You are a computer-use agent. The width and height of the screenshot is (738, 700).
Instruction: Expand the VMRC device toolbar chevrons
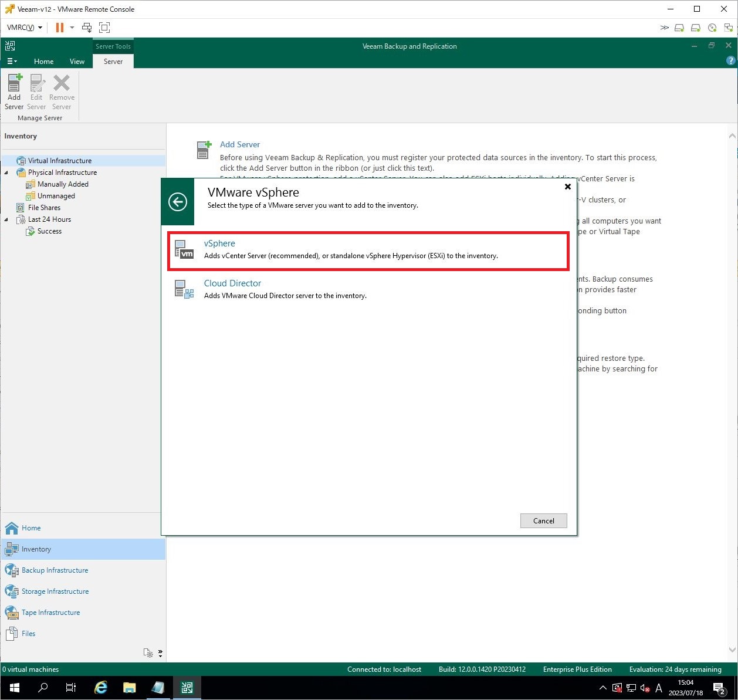pos(664,28)
